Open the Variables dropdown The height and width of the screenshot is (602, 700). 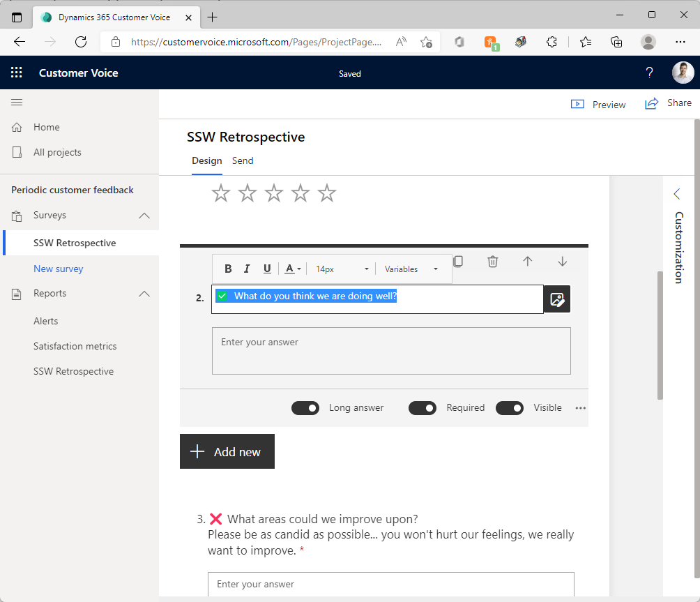click(411, 269)
